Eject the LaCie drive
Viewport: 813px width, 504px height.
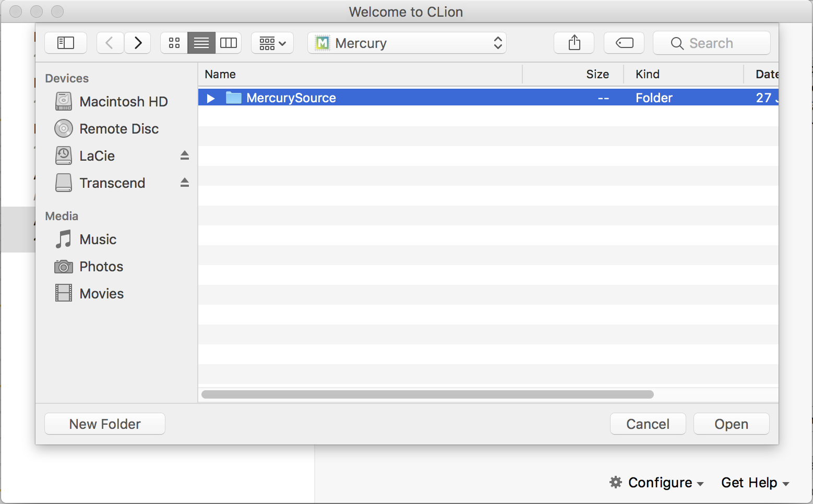pos(185,155)
